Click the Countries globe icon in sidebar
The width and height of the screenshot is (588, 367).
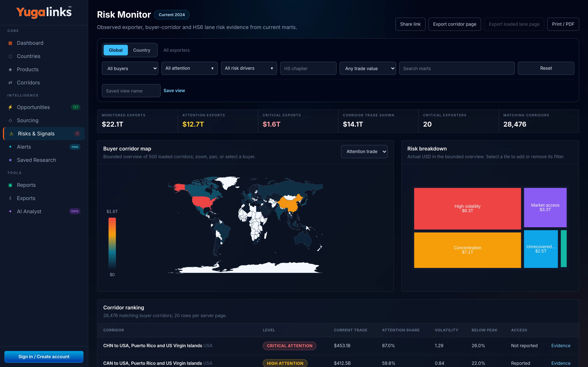tap(10, 56)
